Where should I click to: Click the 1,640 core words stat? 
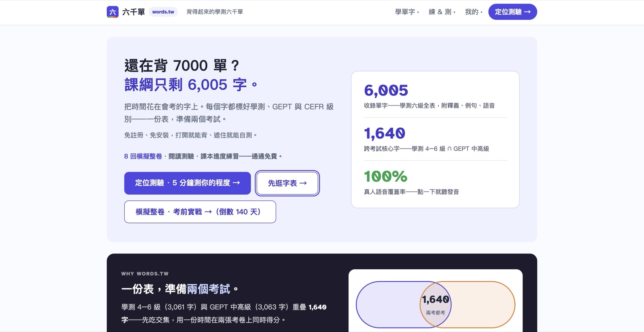coord(384,133)
